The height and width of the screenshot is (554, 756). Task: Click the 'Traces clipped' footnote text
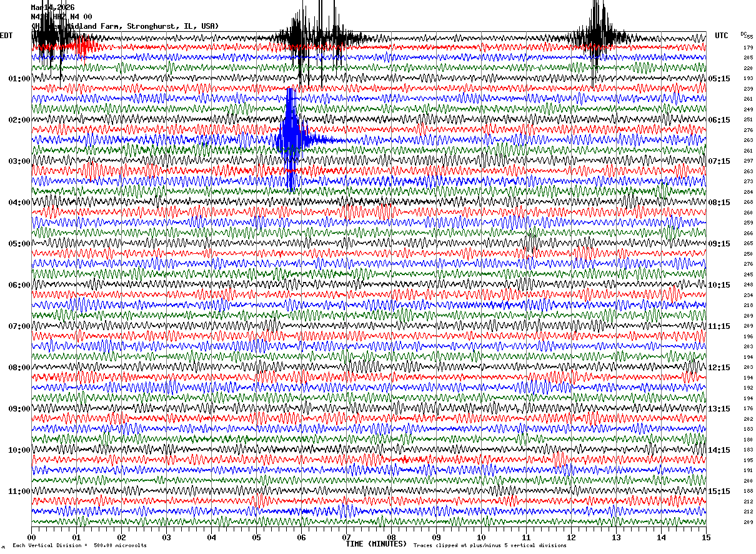(x=490, y=545)
